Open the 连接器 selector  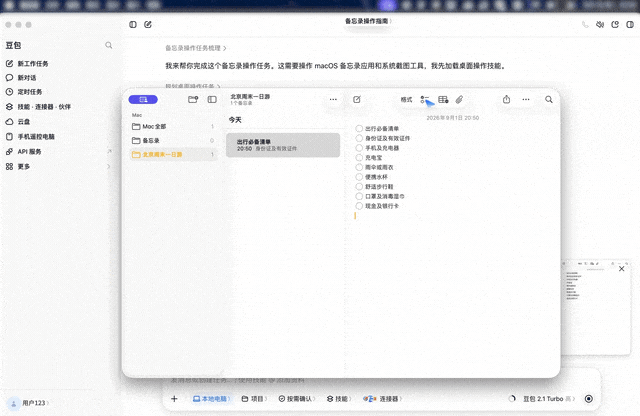382,399
